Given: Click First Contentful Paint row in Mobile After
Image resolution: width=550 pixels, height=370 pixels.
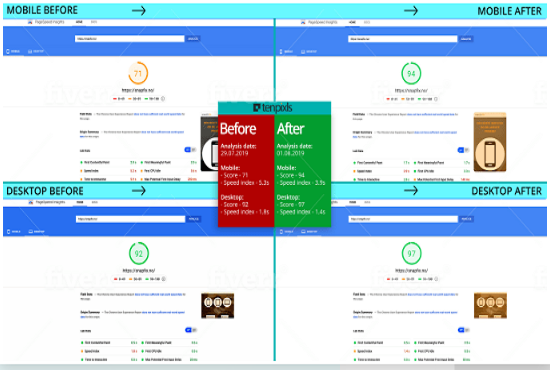Looking at the screenshot, I should [382, 163].
